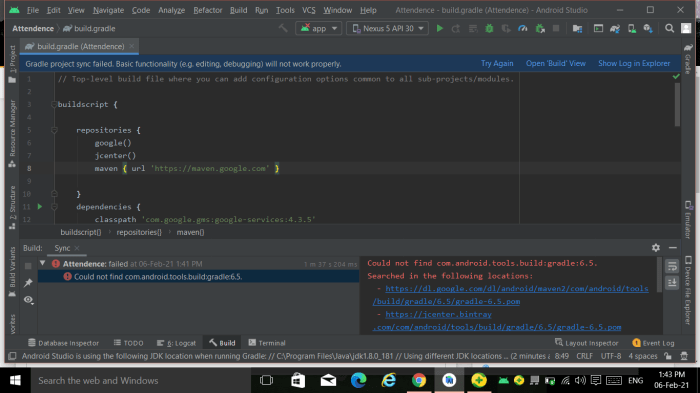Open the VCS menu
This screenshot has width=700, height=393.
pos(308,10)
